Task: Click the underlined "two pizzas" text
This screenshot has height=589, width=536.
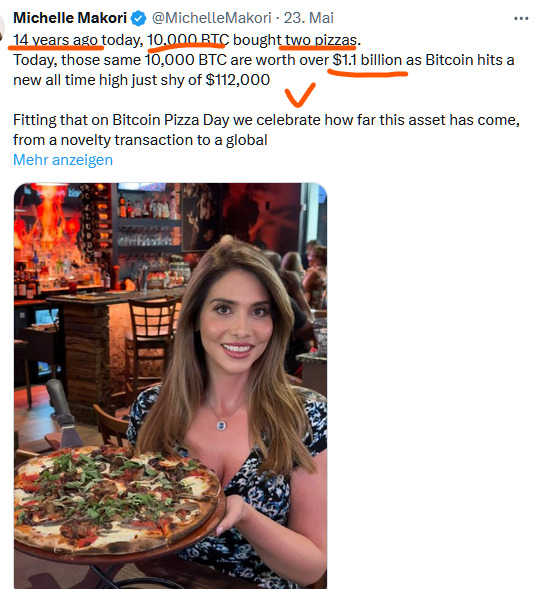Action: 320,40
